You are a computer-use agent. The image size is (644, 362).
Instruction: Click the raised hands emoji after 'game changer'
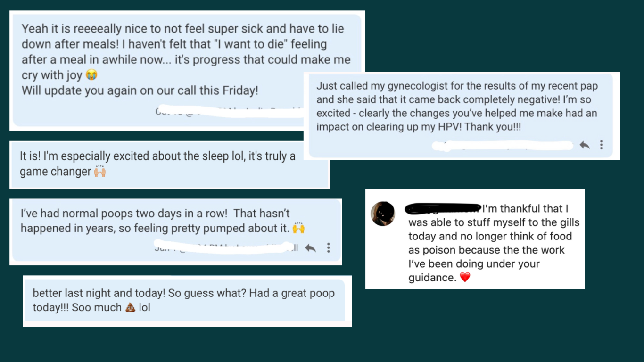pos(99,172)
